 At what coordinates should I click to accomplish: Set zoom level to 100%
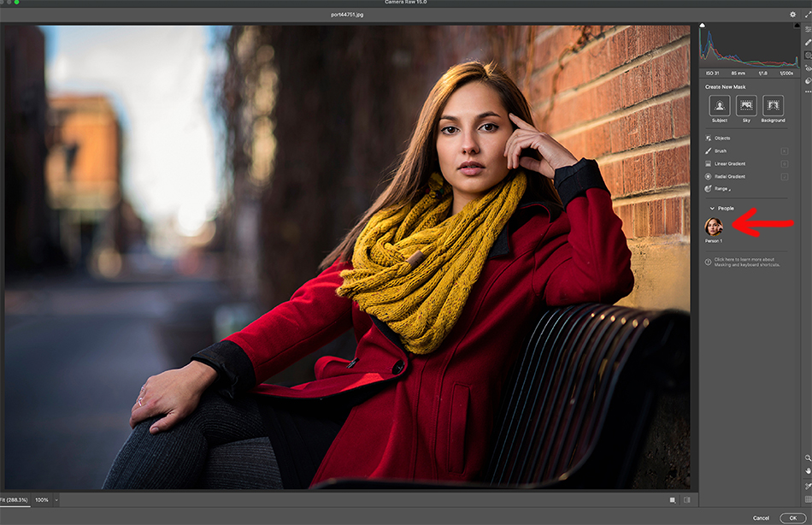pyautogui.click(x=41, y=500)
